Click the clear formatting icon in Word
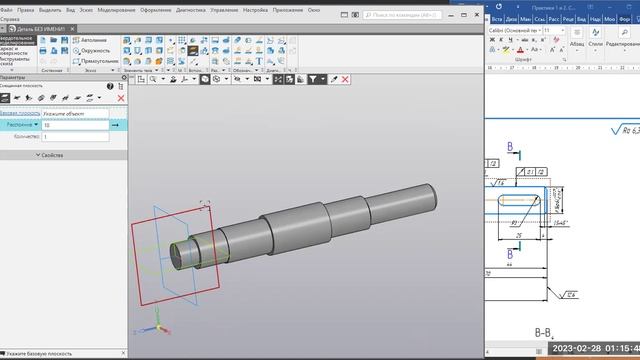 pyautogui.click(x=556, y=40)
